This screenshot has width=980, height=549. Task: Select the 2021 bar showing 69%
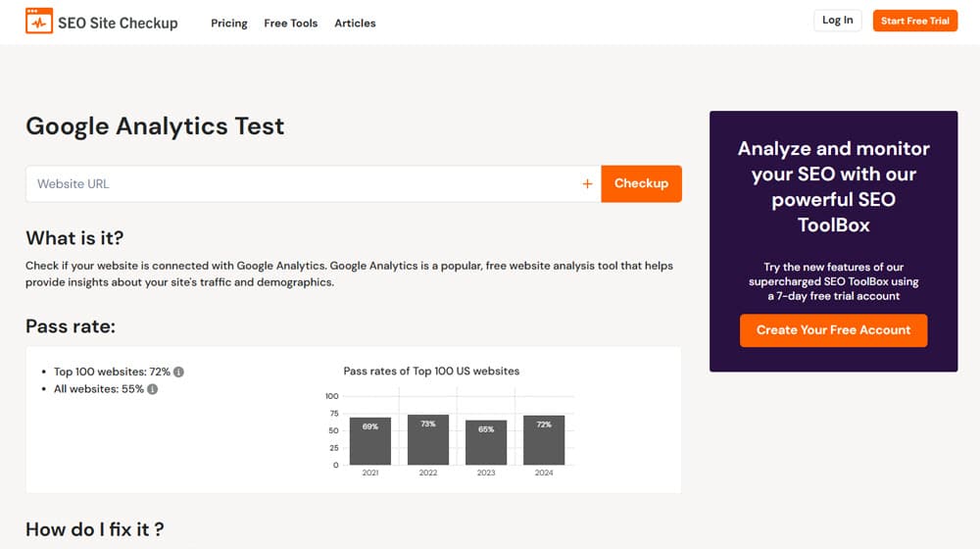370,441
